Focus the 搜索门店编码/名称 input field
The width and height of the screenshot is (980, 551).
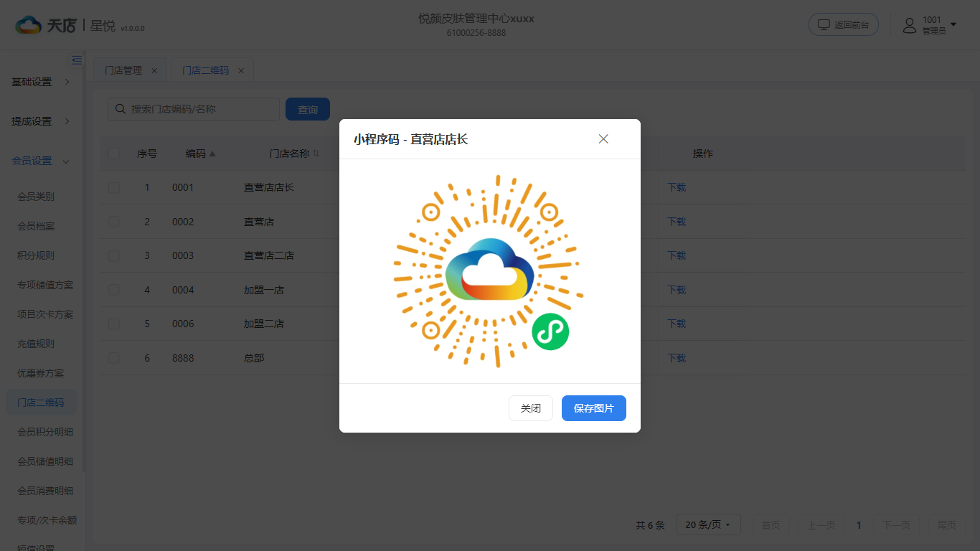(x=194, y=109)
